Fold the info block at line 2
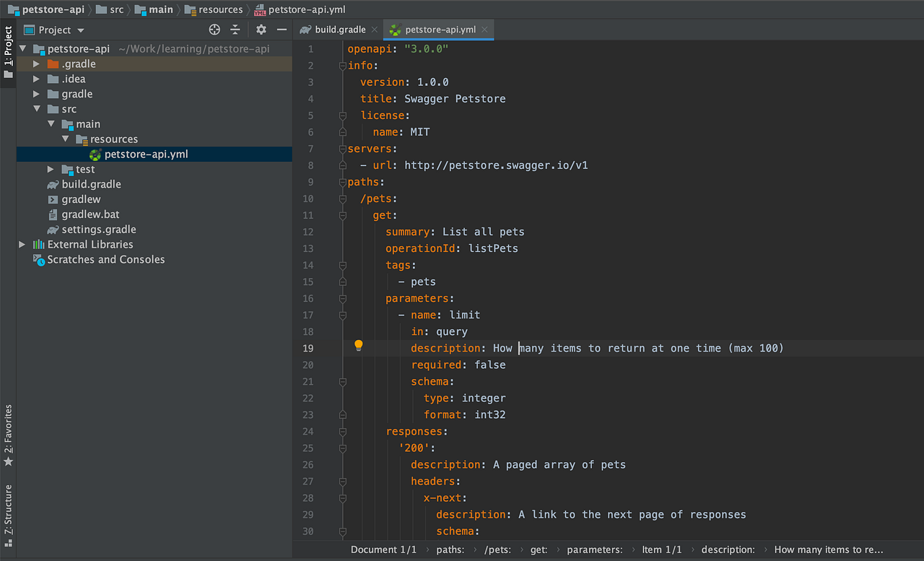 tap(343, 66)
